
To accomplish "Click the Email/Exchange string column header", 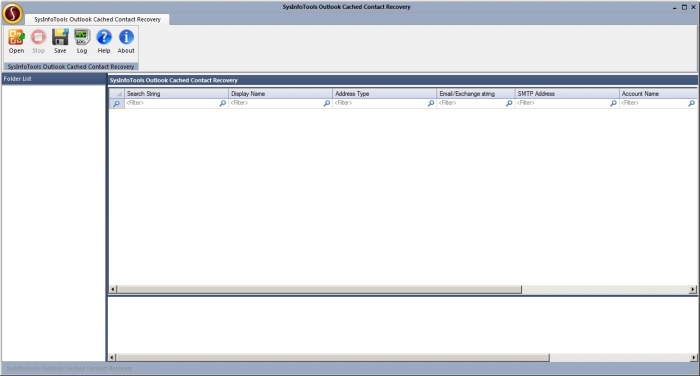I will 475,94.
